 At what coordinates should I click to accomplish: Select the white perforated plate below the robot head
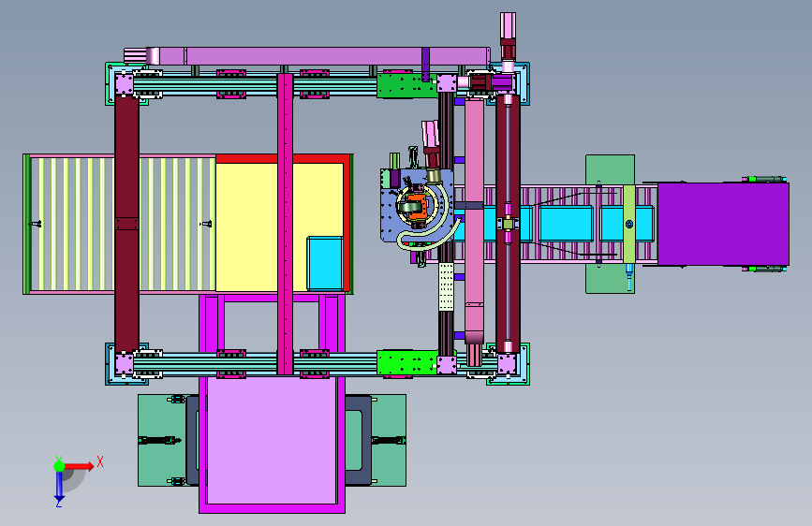[447, 286]
